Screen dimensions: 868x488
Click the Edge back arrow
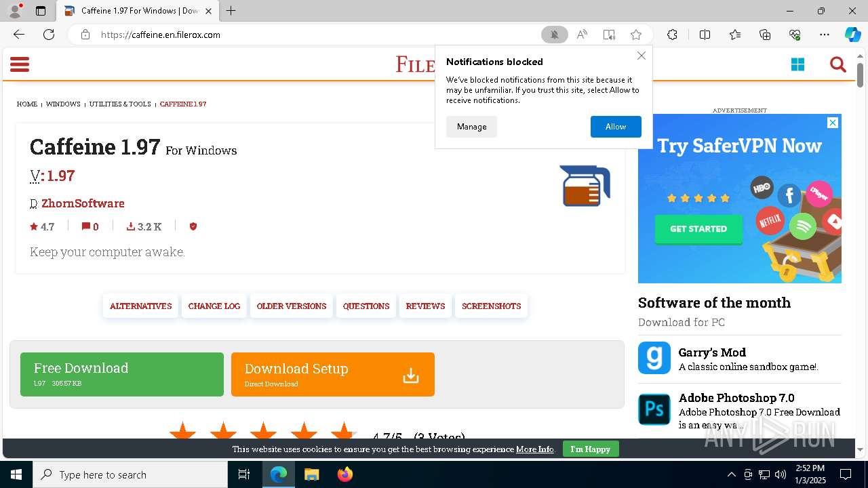coord(19,35)
